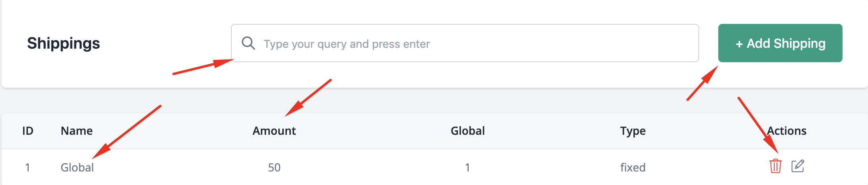The image size is (868, 185).
Task: Click the magnifying glass search icon
Action: [248, 43]
